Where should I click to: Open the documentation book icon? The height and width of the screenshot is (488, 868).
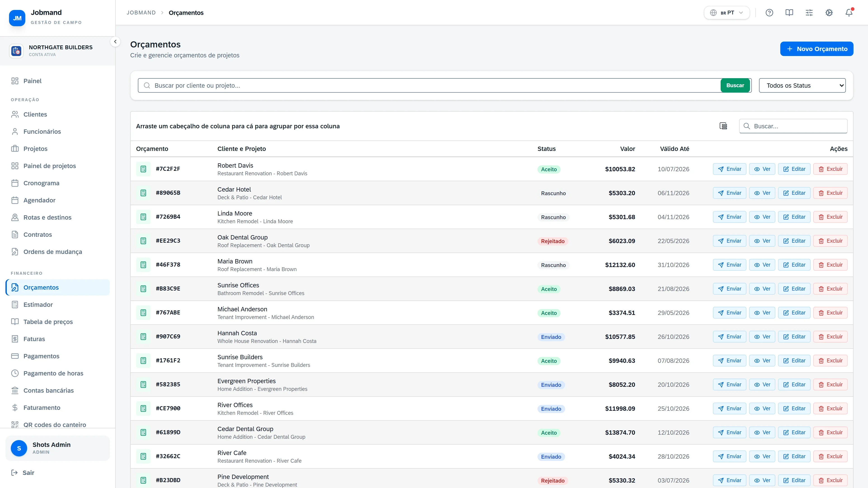tap(789, 13)
